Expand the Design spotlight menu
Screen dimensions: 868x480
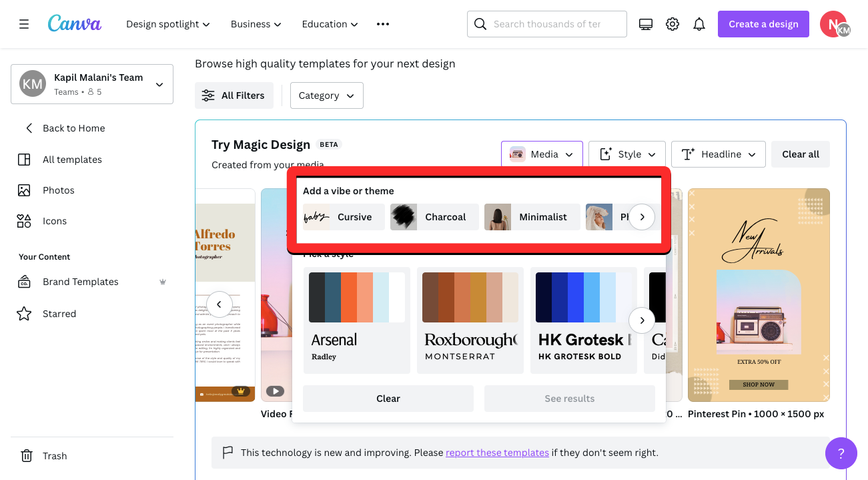point(168,24)
